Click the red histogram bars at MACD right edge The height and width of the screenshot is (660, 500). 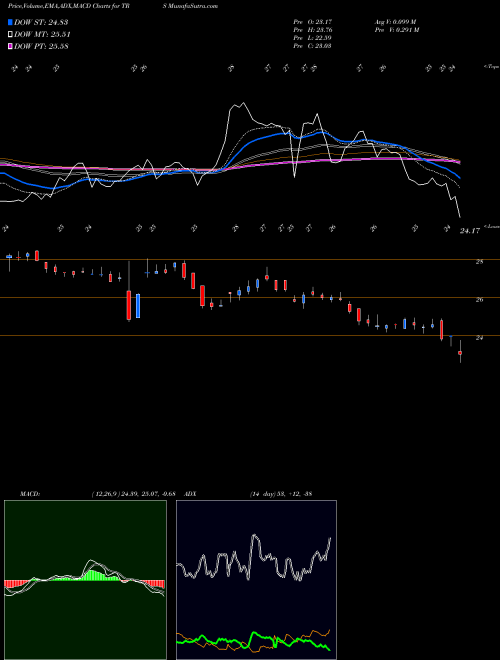click(153, 585)
